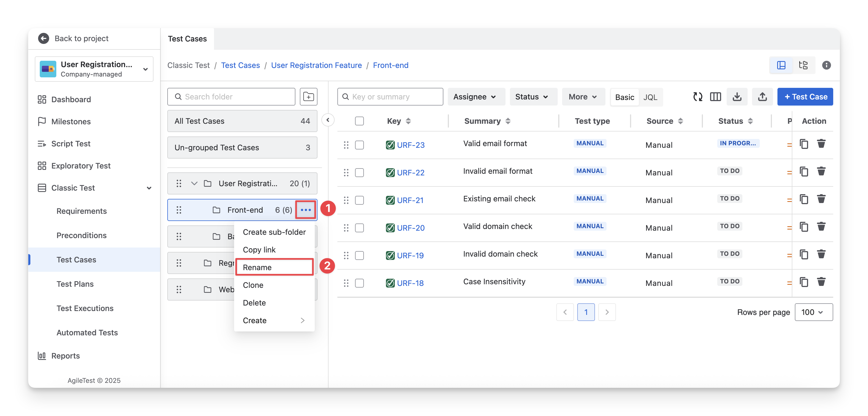The image size is (868, 416).
Task: Click the upload icon next to download
Action: click(x=762, y=97)
